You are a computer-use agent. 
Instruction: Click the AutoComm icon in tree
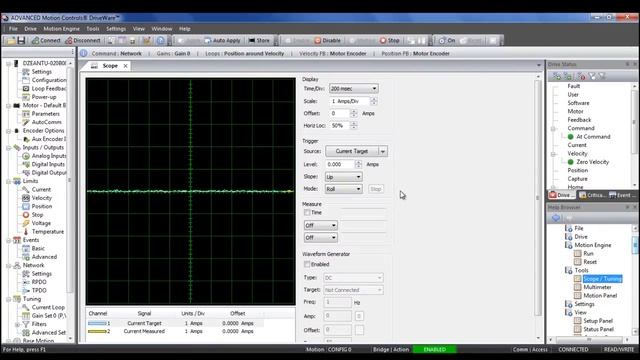point(26,122)
